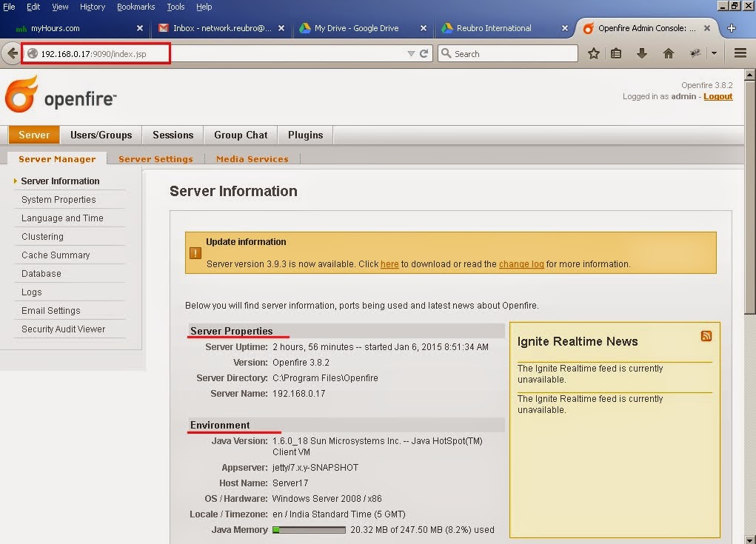Open the change log link
756x544 pixels.
point(521,264)
